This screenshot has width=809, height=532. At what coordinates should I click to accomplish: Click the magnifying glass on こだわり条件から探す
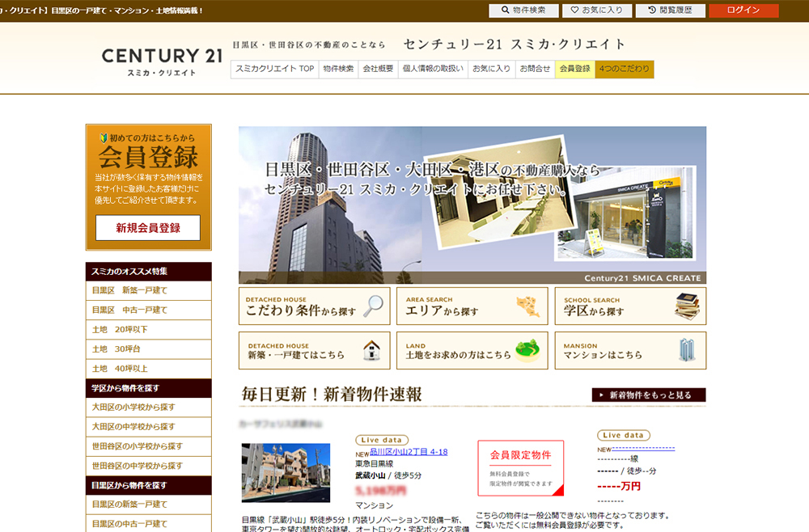373,306
